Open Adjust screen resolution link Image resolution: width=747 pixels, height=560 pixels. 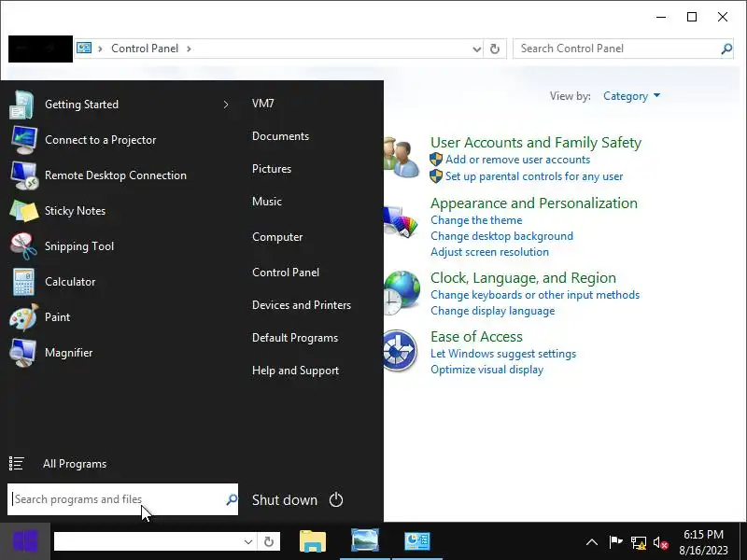[489, 252]
